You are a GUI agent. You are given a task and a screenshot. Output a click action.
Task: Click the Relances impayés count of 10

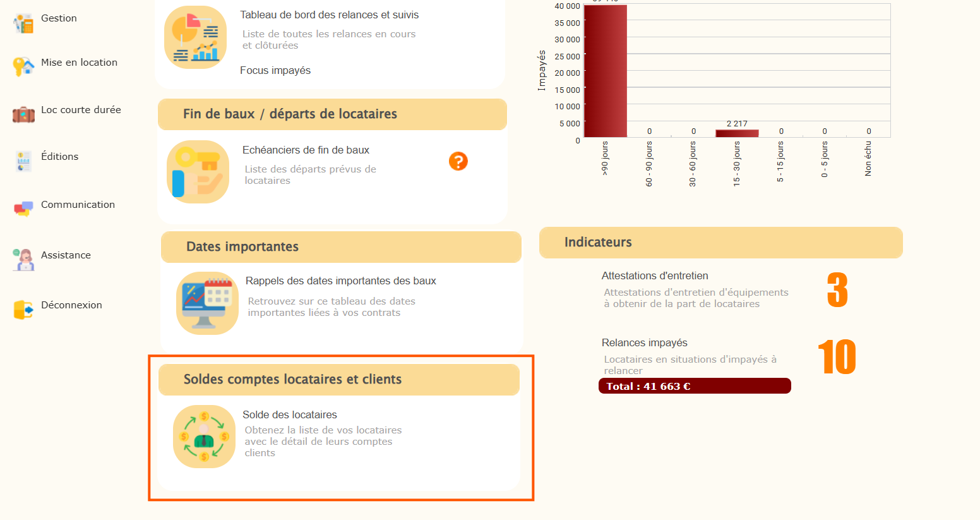[836, 357]
